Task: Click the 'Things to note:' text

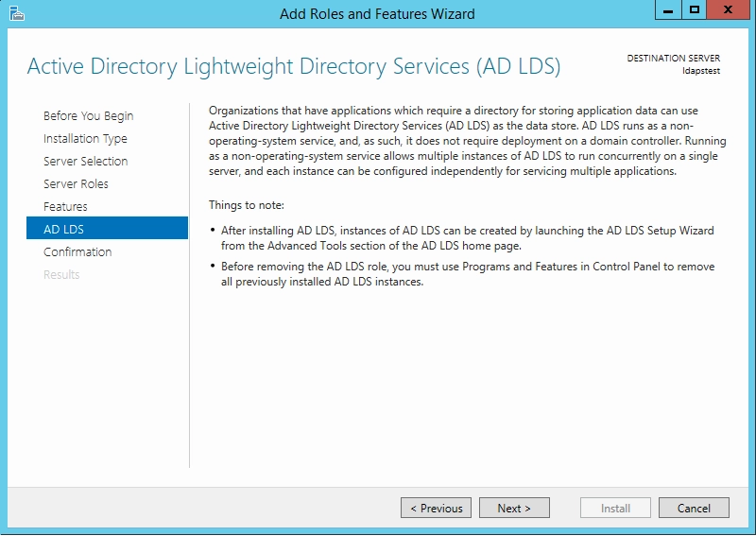Action: pyautogui.click(x=247, y=205)
